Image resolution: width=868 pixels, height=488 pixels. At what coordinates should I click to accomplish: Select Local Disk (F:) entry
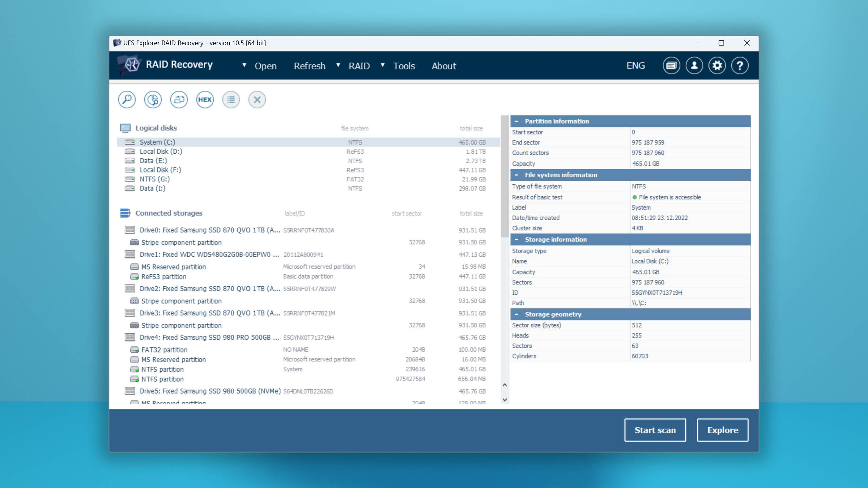point(309,170)
